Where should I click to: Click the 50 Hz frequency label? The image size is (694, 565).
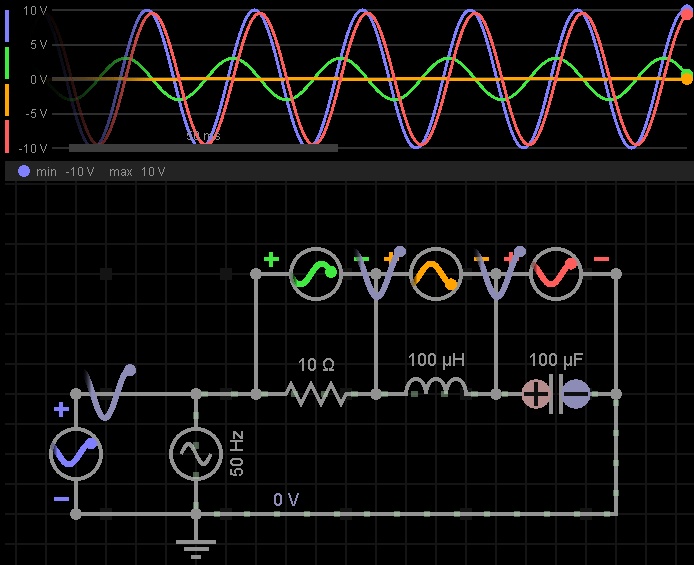click(x=237, y=455)
